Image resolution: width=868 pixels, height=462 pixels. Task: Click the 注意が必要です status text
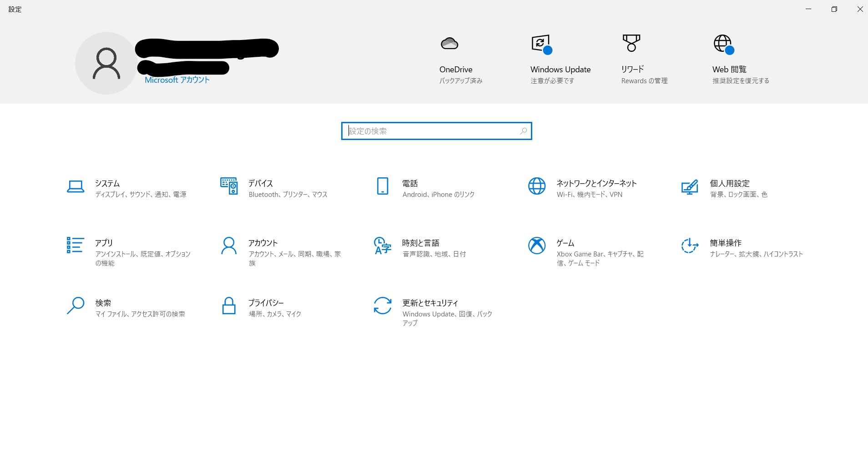click(x=552, y=81)
